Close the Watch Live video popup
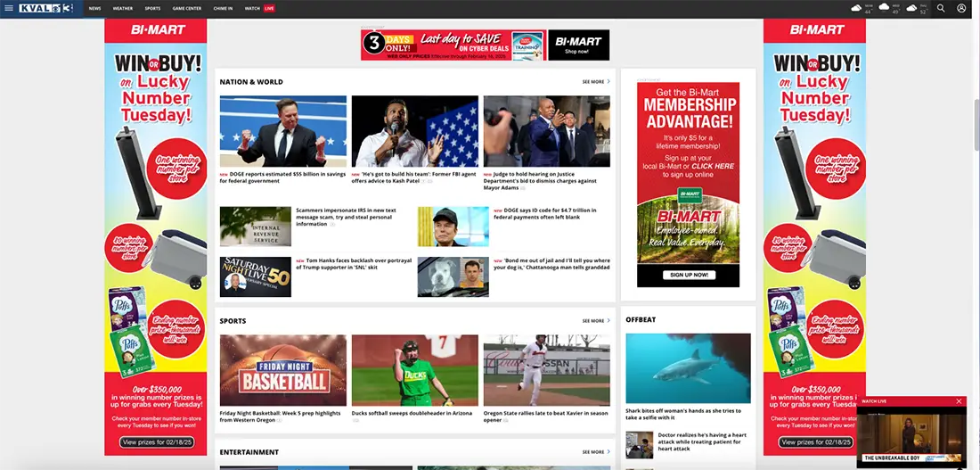 click(959, 401)
